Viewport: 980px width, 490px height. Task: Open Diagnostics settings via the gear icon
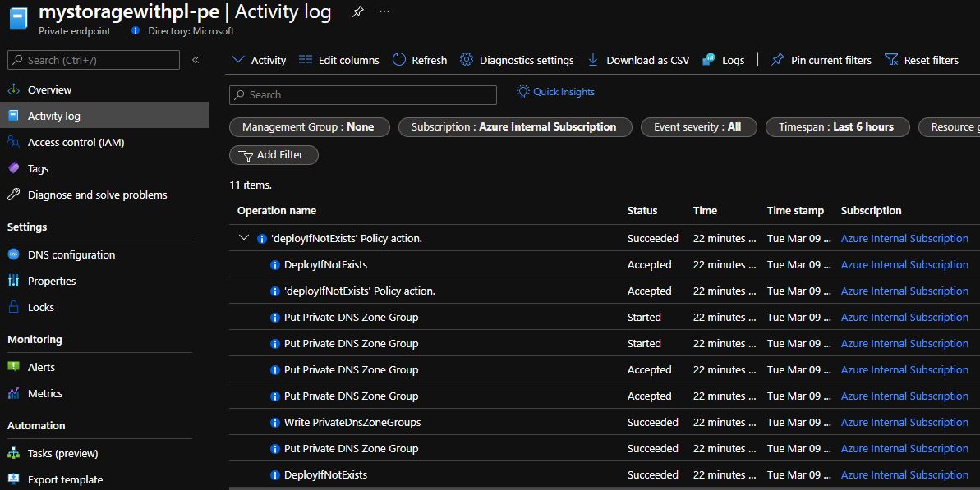coord(467,59)
